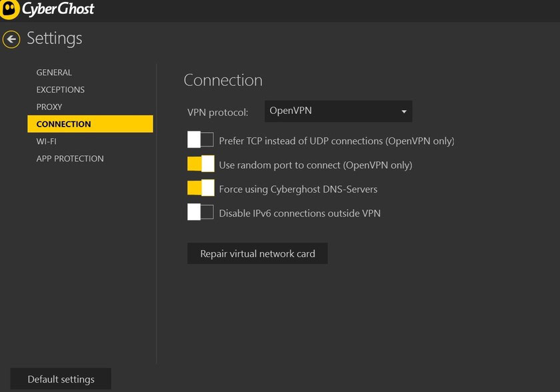
Task: Click the Connection section heading
Action: coord(223,81)
